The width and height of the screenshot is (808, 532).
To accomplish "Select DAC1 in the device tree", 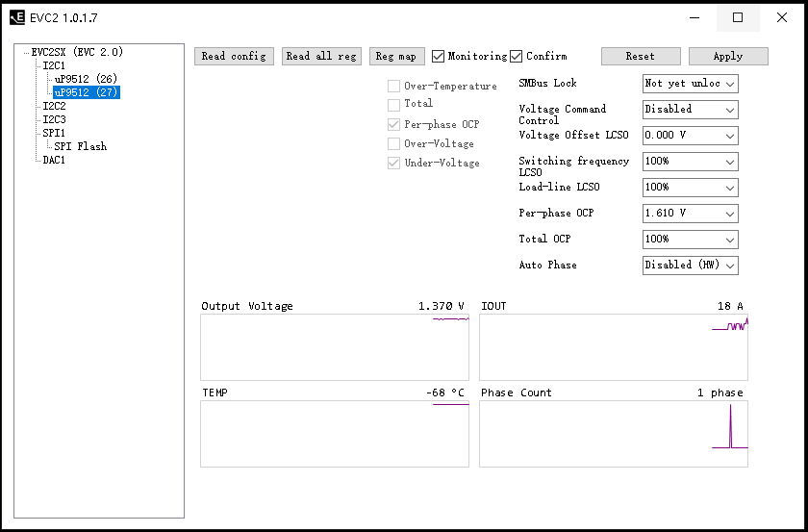I will click(x=54, y=160).
